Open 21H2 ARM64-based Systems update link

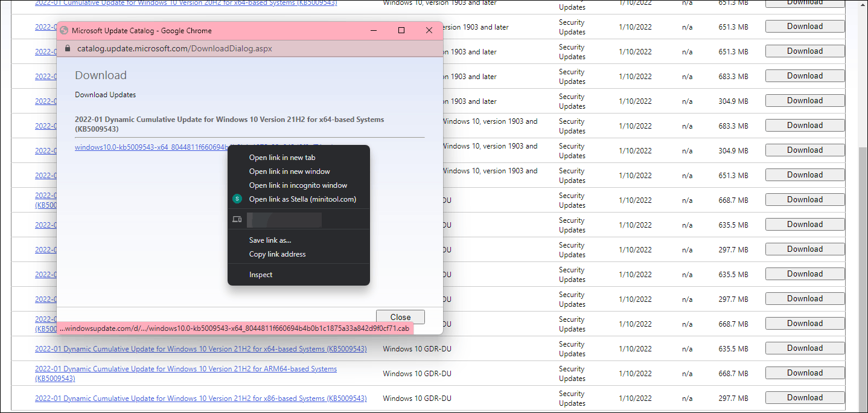coord(186,374)
